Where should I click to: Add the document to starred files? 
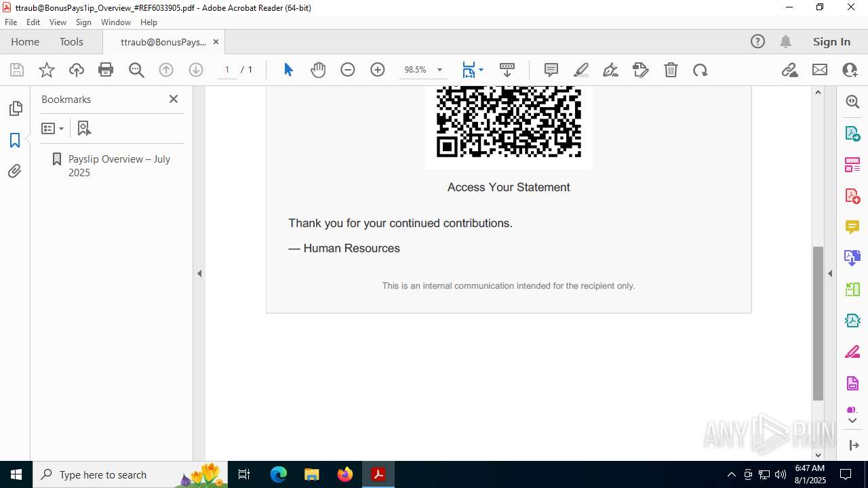click(47, 70)
